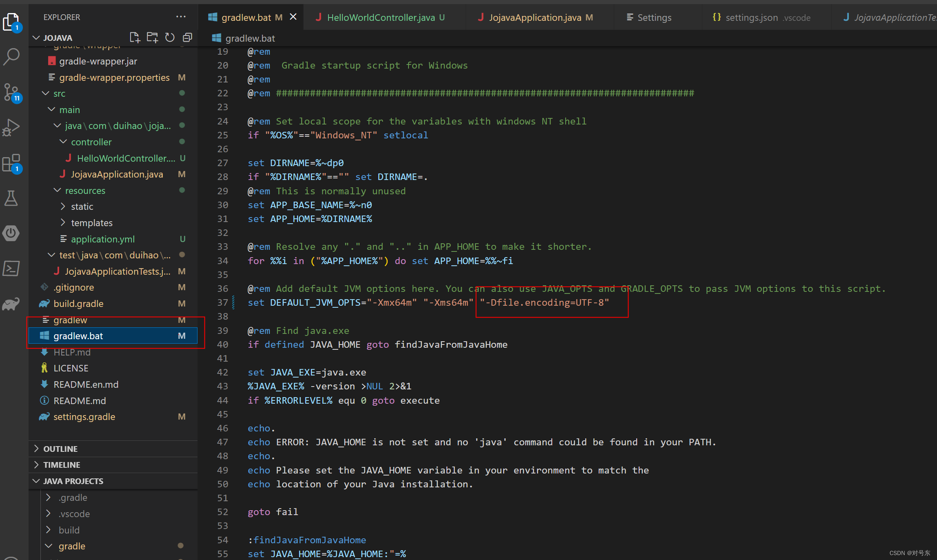This screenshot has width=937, height=560.
Task: Refresh the Explorer file tree
Action: [170, 38]
